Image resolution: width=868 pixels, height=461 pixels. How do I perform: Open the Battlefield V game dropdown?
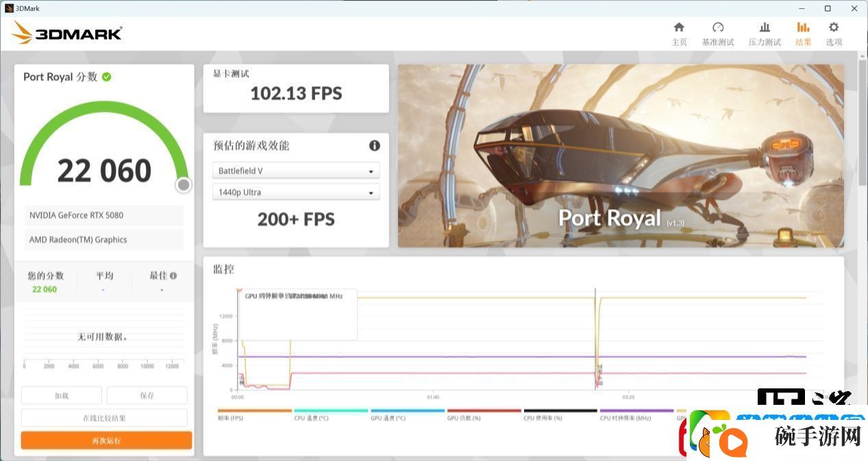tap(296, 171)
